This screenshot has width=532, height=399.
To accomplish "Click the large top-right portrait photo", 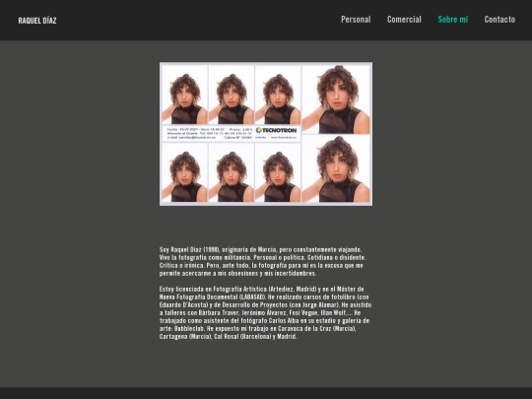I will click(336, 100).
